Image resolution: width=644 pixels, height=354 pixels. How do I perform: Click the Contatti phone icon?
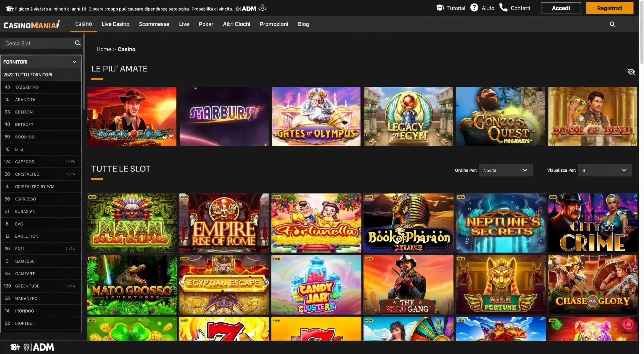click(503, 8)
